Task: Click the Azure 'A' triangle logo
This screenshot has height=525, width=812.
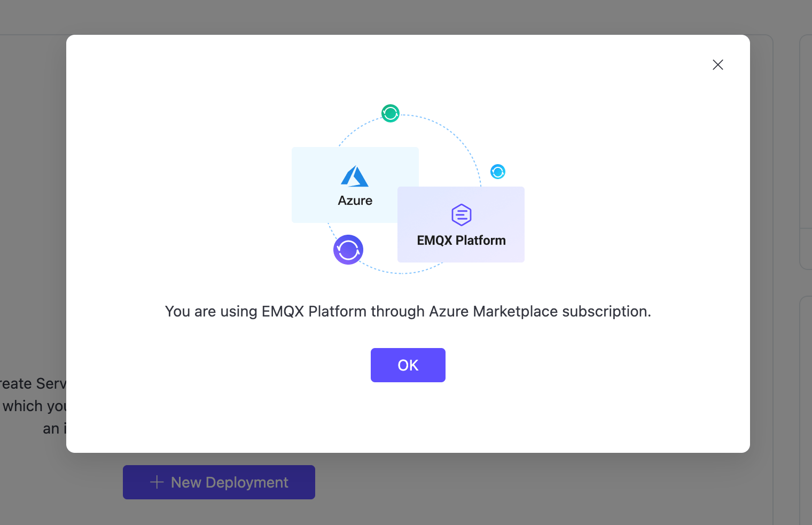Action: [355, 176]
